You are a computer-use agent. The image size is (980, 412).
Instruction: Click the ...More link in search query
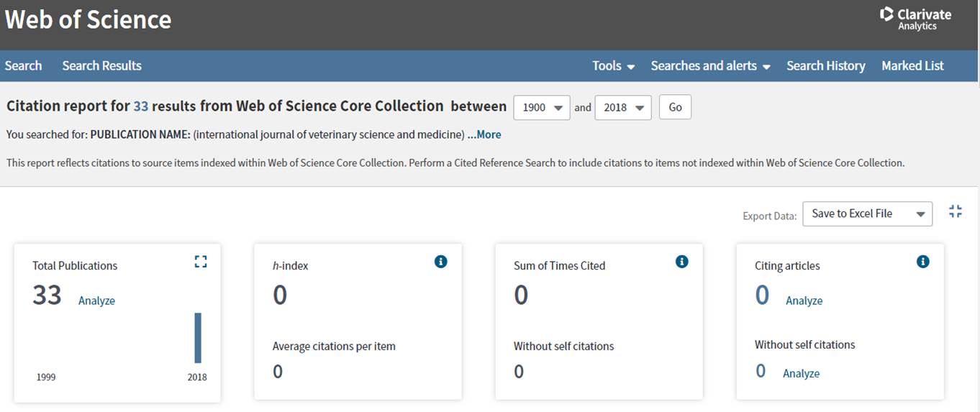484,134
